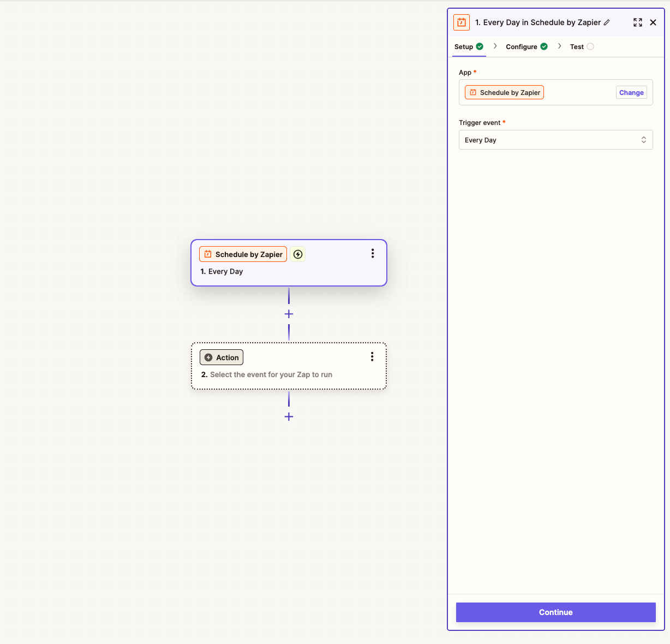Add a step after the Action step

pos(289,416)
